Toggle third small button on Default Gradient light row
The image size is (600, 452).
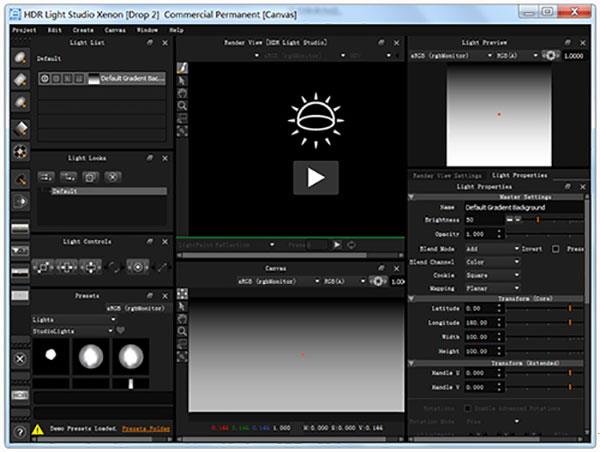coord(67,79)
